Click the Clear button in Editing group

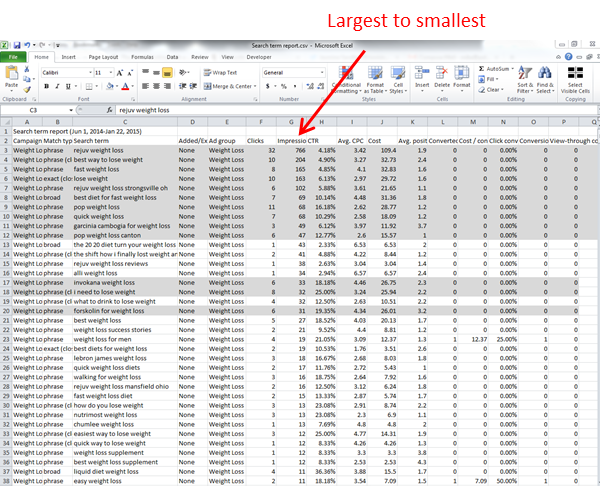tap(491, 90)
